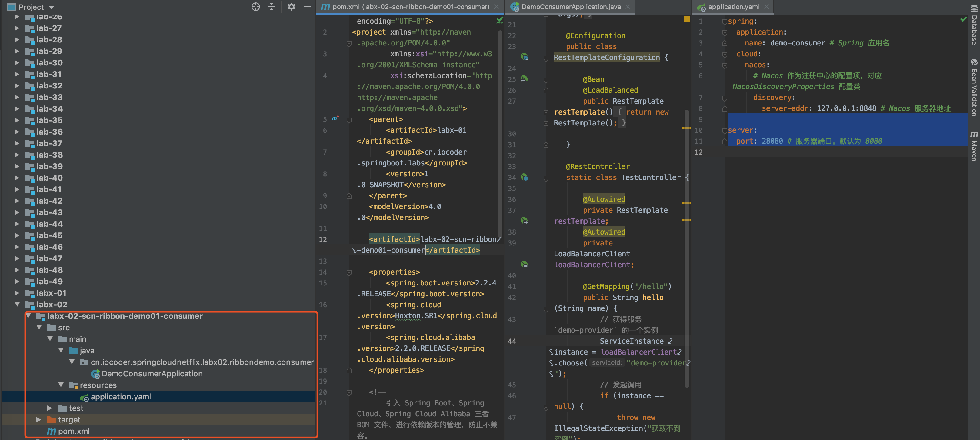Viewport: 980px width, 440px height.
Task: Click line number 44 in Java editor gutter
Action: point(512,341)
